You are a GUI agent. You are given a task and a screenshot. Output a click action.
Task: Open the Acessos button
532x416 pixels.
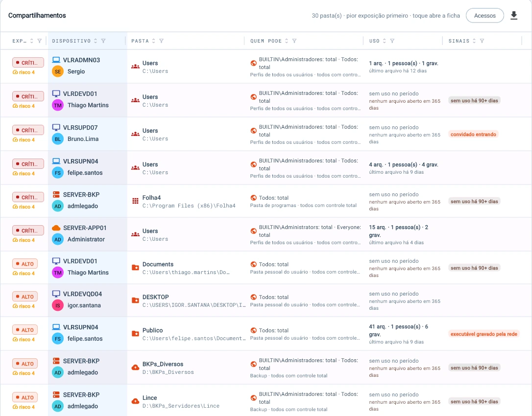(x=484, y=16)
